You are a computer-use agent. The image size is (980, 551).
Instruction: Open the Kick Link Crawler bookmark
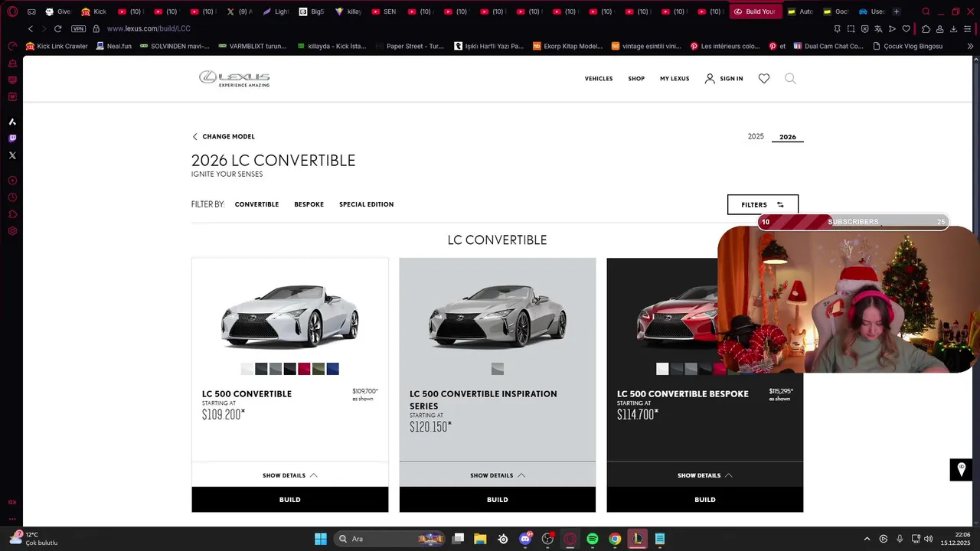(57, 46)
